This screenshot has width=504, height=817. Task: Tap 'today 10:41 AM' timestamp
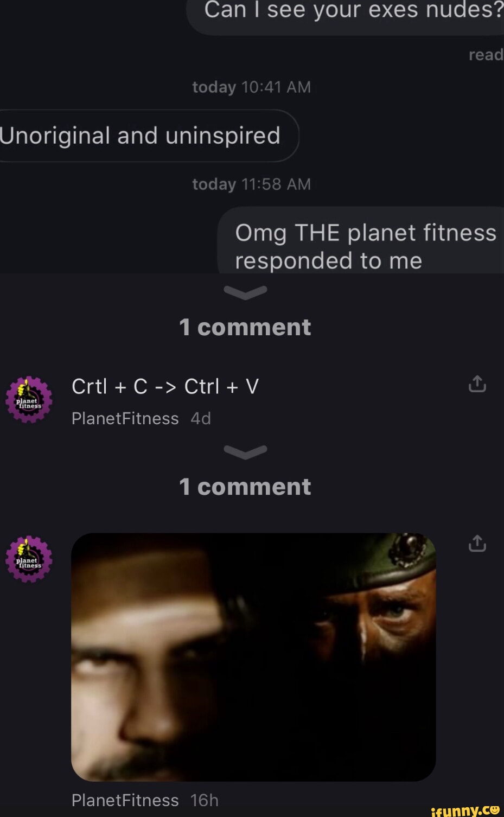tap(252, 87)
